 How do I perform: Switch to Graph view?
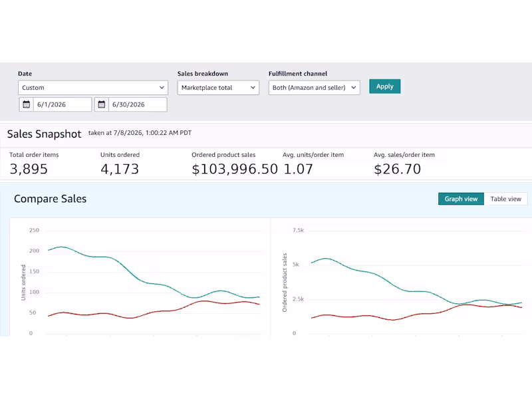click(461, 199)
